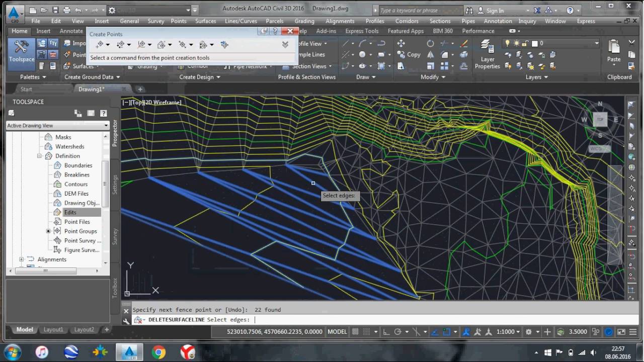The height and width of the screenshot is (362, 644).
Task: Collapse the Definition tree node
Action: [39, 156]
